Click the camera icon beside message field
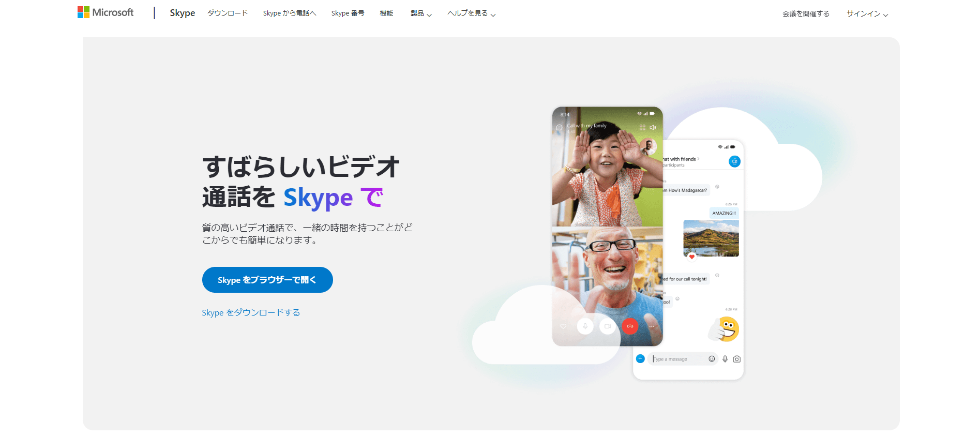This screenshot has width=980, height=436. click(x=737, y=359)
